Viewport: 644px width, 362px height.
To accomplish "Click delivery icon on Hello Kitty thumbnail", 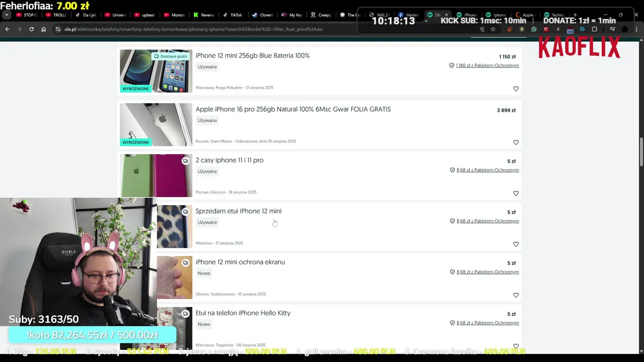I will tap(186, 314).
